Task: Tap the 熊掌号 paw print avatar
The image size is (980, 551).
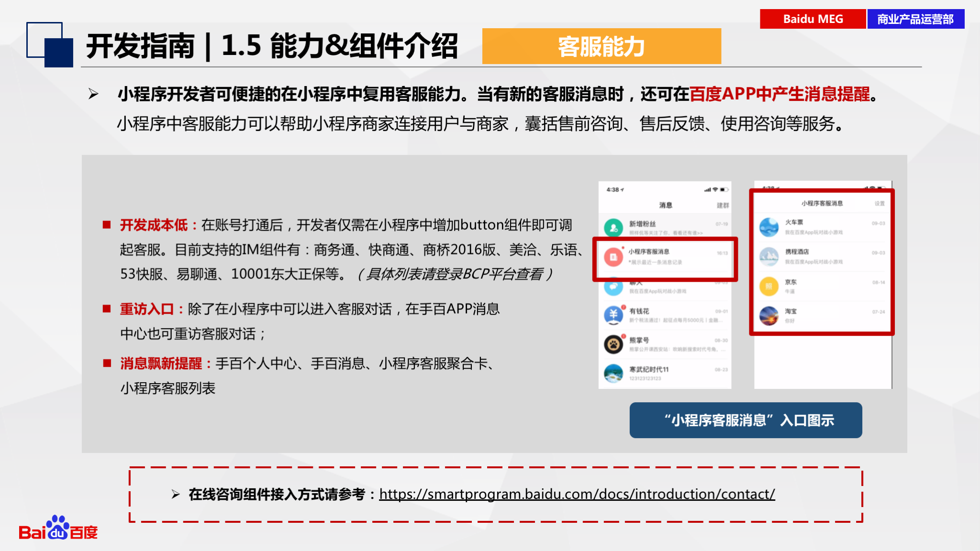Action: [613, 344]
